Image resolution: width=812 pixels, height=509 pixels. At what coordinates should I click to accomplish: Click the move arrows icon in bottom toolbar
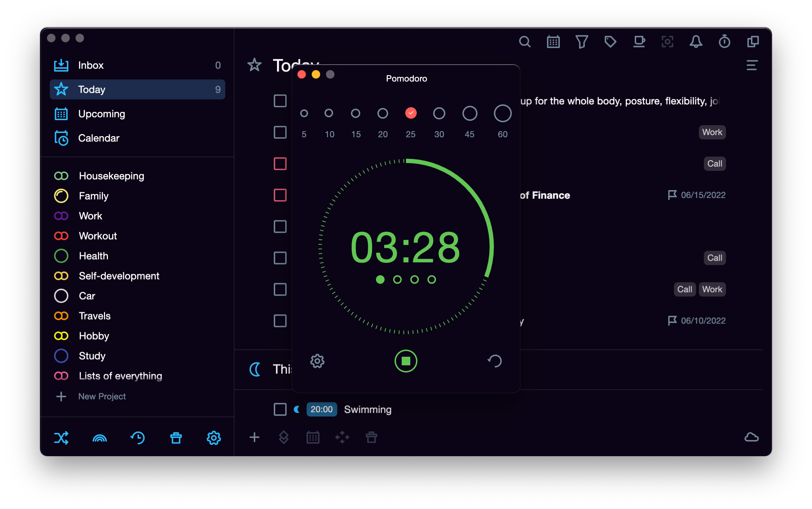(342, 437)
